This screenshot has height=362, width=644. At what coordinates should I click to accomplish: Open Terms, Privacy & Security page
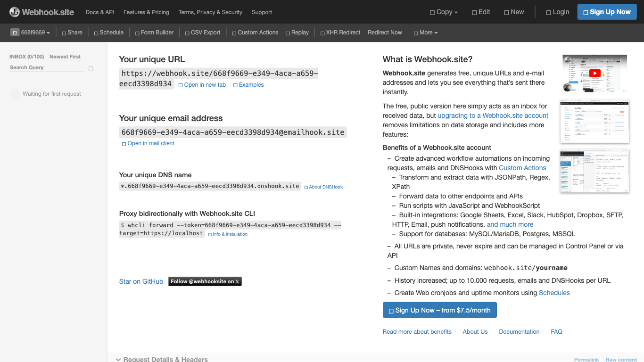coord(210,12)
